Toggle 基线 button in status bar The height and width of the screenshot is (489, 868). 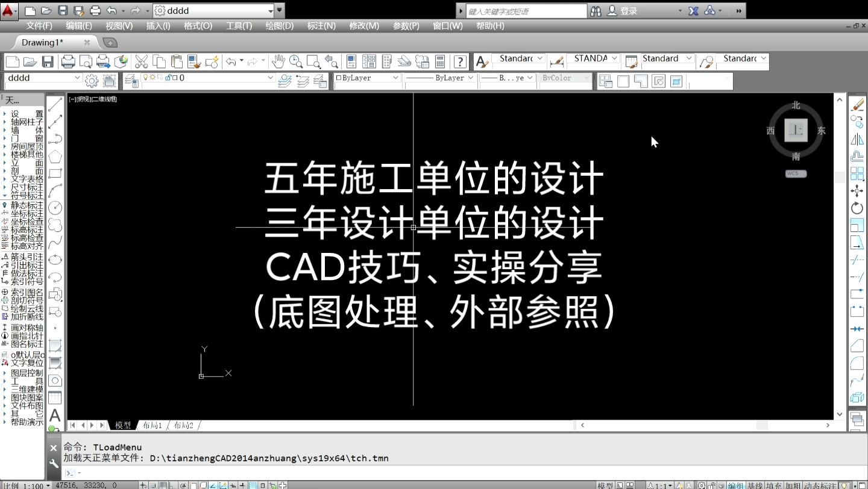point(755,485)
